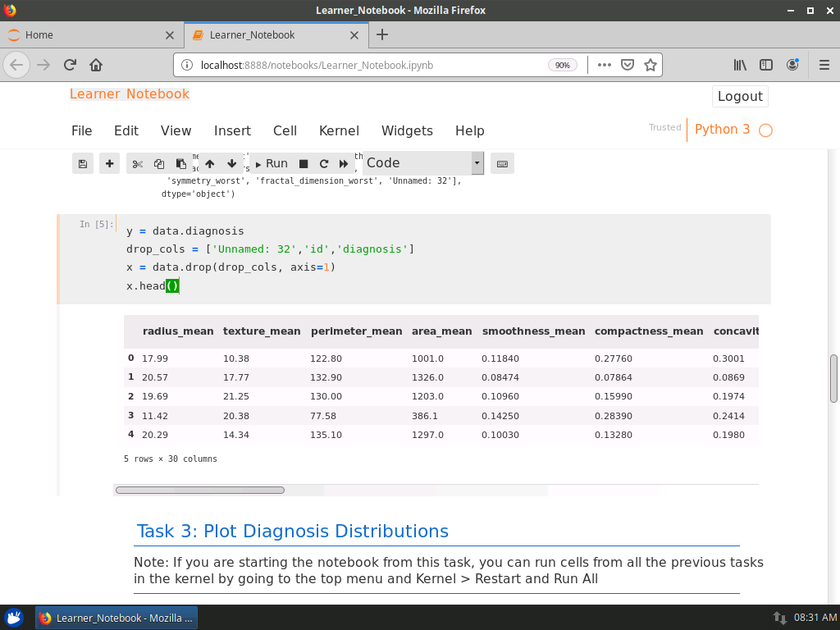Save page to Pocket

(x=628, y=65)
